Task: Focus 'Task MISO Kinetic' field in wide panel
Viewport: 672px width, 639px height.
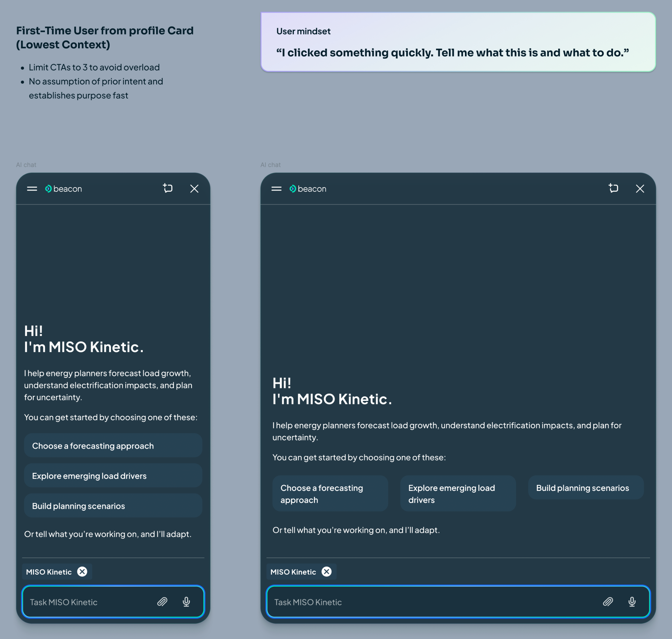Action: click(x=458, y=602)
